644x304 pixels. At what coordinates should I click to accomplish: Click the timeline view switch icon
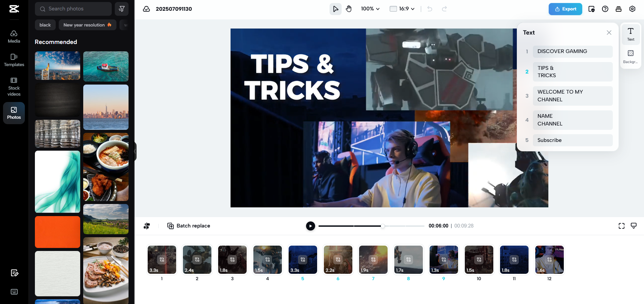(x=147, y=226)
